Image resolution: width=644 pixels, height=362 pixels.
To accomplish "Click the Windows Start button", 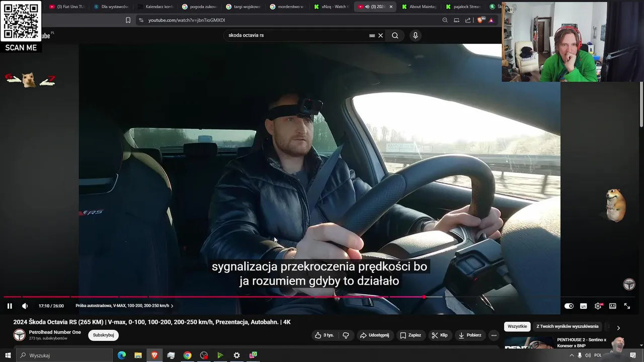I will (x=8, y=355).
